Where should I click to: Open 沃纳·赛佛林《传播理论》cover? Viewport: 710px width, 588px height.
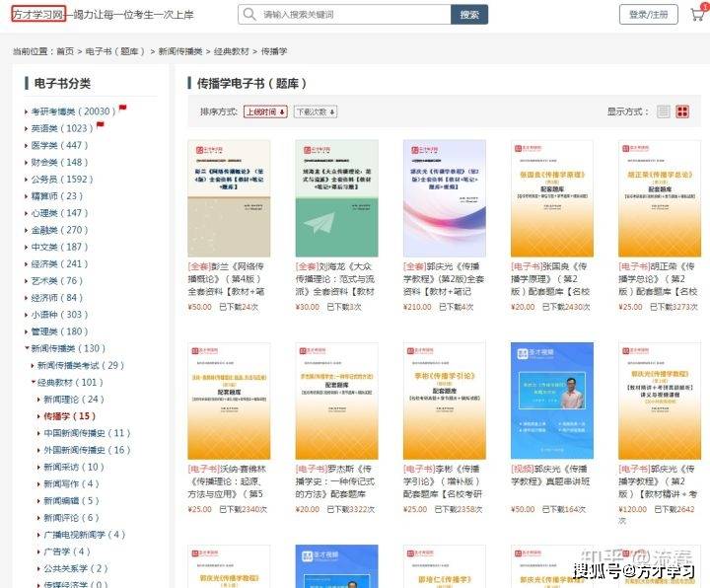click(229, 401)
